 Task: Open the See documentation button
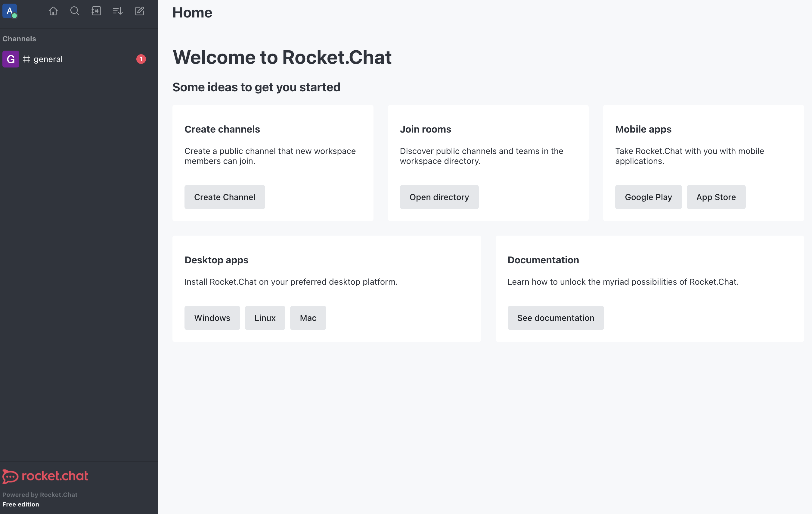tap(556, 318)
